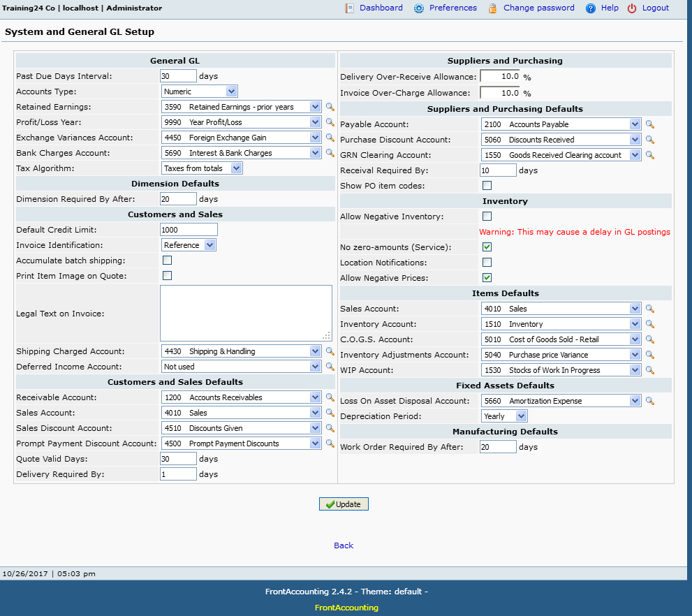Image resolution: width=692 pixels, height=616 pixels.
Task: Open the Help link
Action: point(610,8)
